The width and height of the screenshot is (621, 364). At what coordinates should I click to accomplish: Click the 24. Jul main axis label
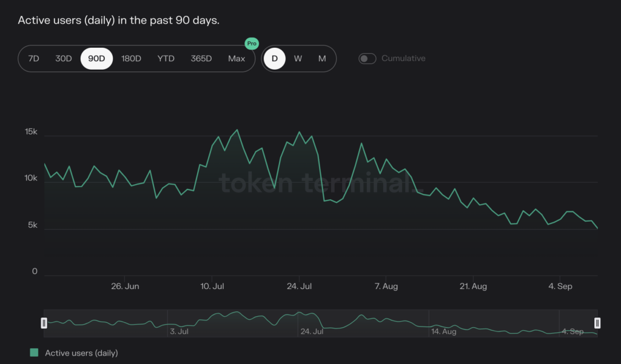coord(299,286)
